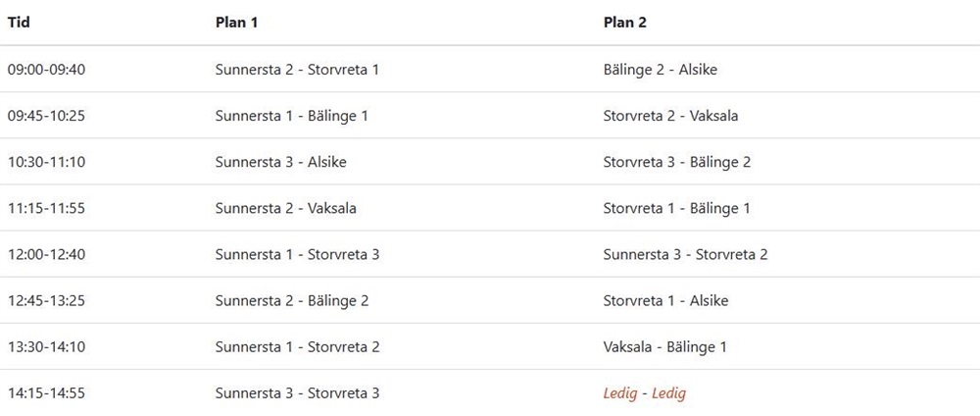Open the Storvreta 1 - Bälinge 1 match

(x=677, y=208)
